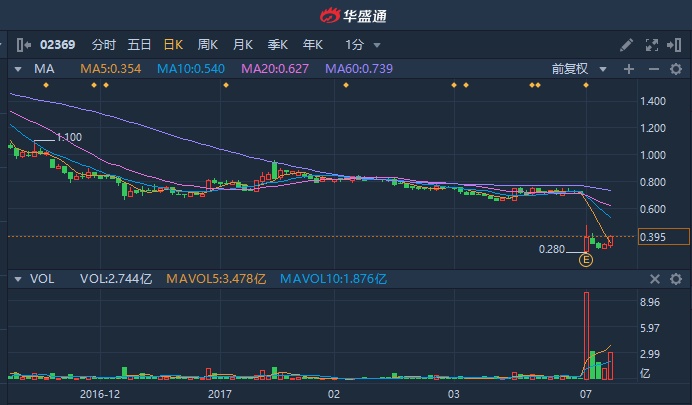The image size is (692, 405).
Task: Select the 日K daily candlestick tab
Action: pyautogui.click(x=173, y=45)
